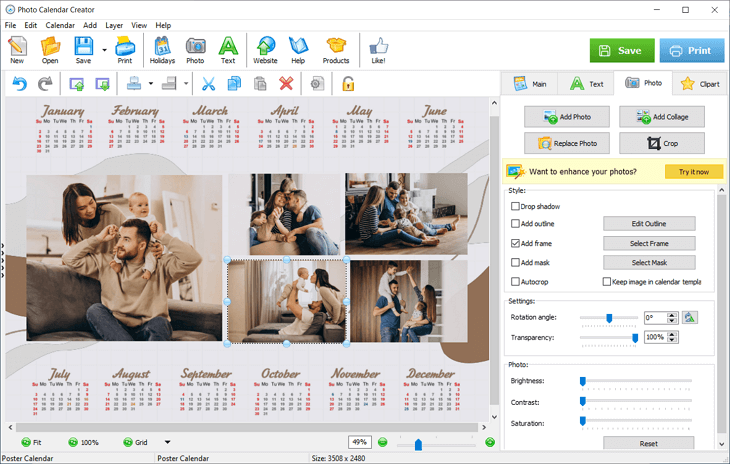This screenshot has height=464, width=730.
Task: Open the Holidays calendar tool
Action: tap(160, 49)
